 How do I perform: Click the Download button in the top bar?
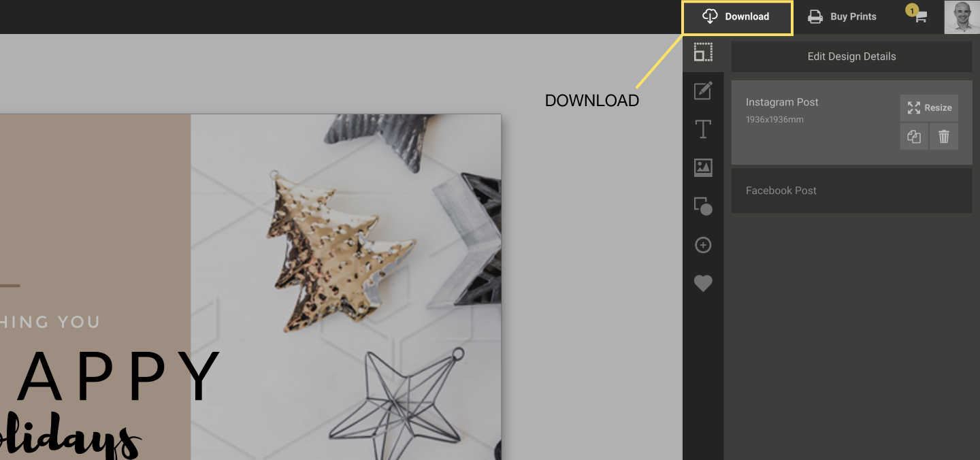(737, 17)
